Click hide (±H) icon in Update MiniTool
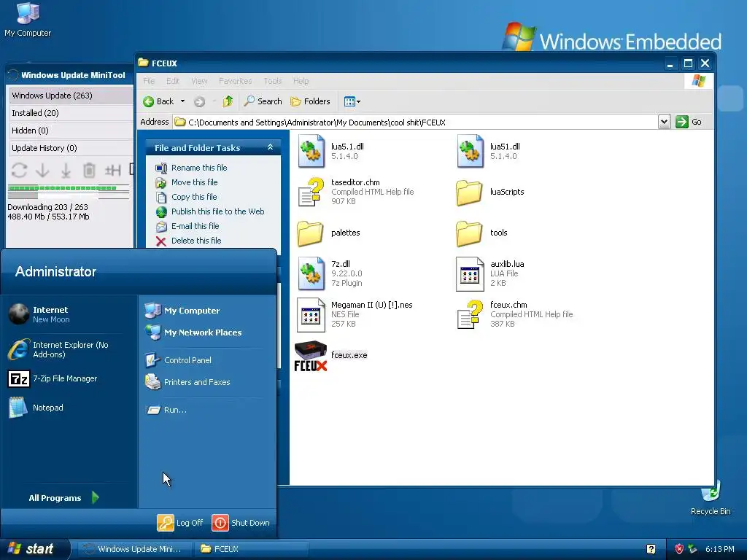This screenshot has width=747, height=560. coord(113,170)
